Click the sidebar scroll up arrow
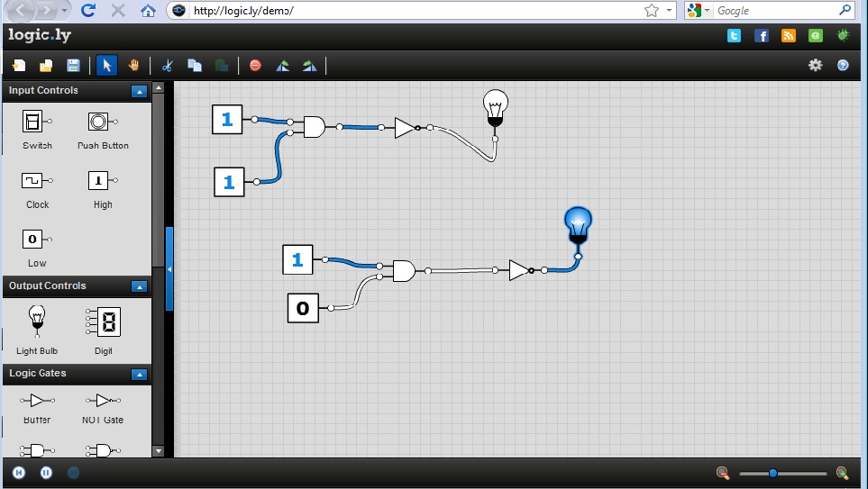The height and width of the screenshot is (489, 868). [x=159, y=87]
